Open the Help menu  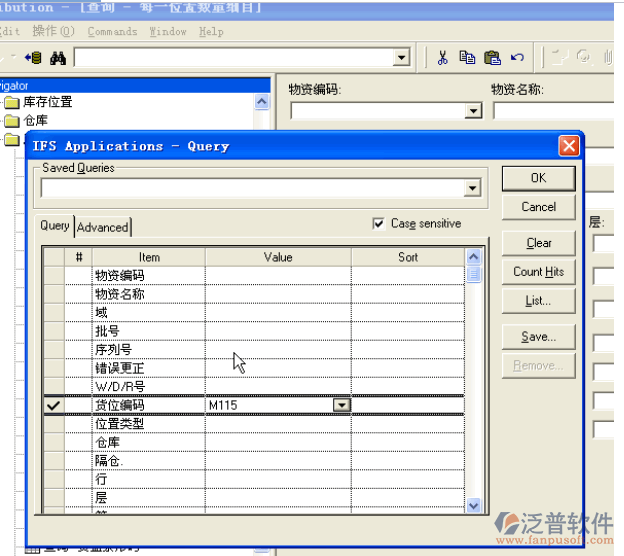pos(211,31)
